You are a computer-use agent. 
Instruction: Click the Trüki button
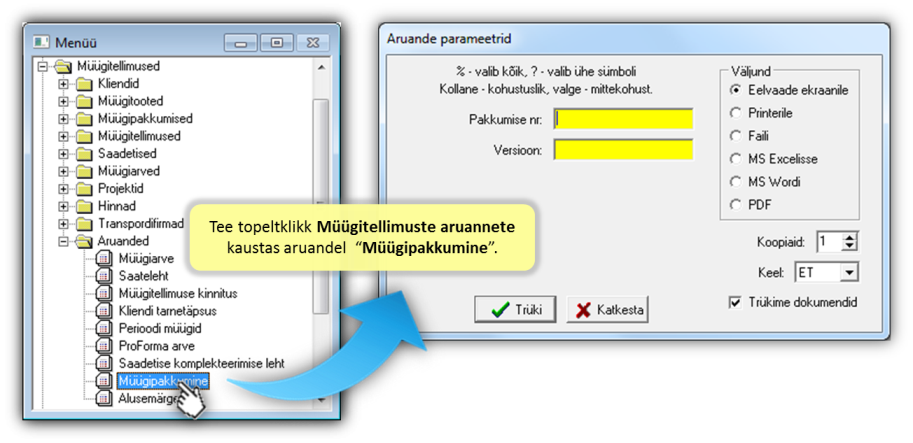click(x=515, y=310)
